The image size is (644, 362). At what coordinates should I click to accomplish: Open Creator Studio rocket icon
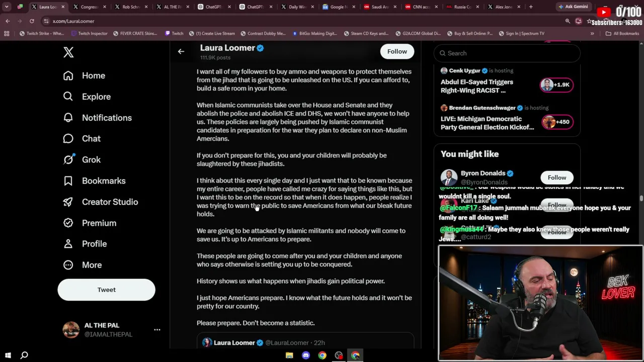tap(68, 202)
